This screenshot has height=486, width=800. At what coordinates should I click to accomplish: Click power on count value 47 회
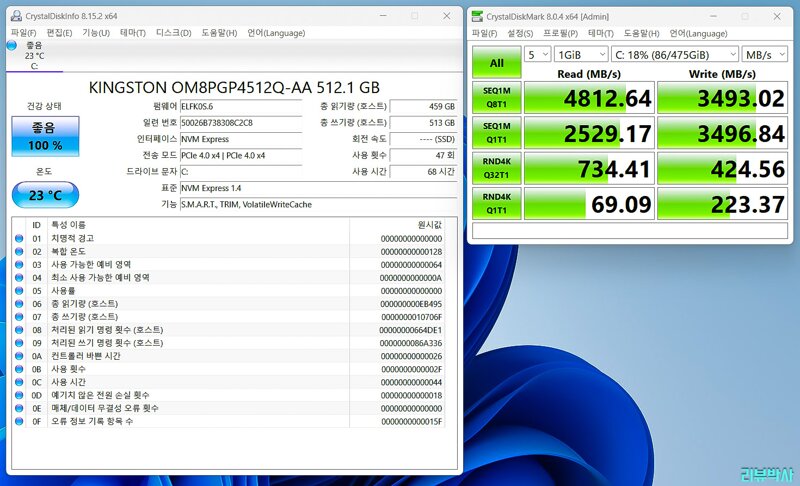click(x=423, y=156)
